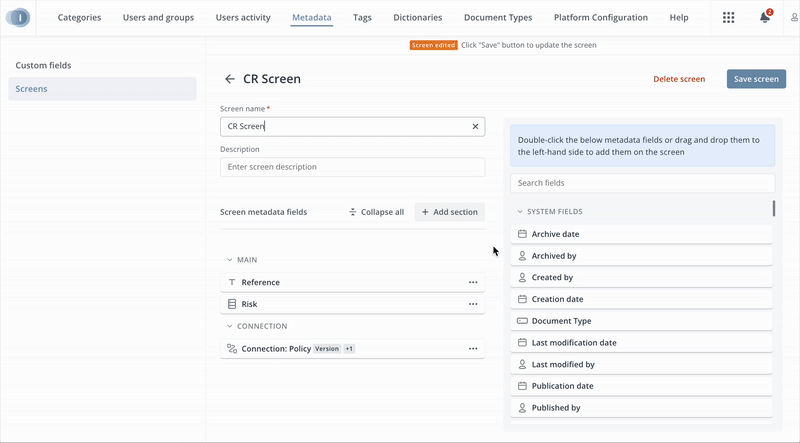Viewport: 800px width, 443px height.
Task: Click the fields list scrollbar
Action: tap(773, 209)
